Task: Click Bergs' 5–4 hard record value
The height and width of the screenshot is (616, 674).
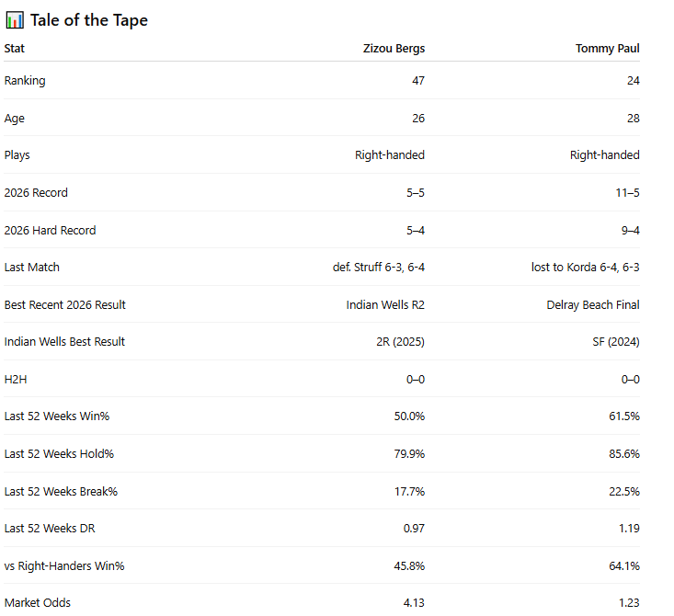Action: click(x=416, y=231)
